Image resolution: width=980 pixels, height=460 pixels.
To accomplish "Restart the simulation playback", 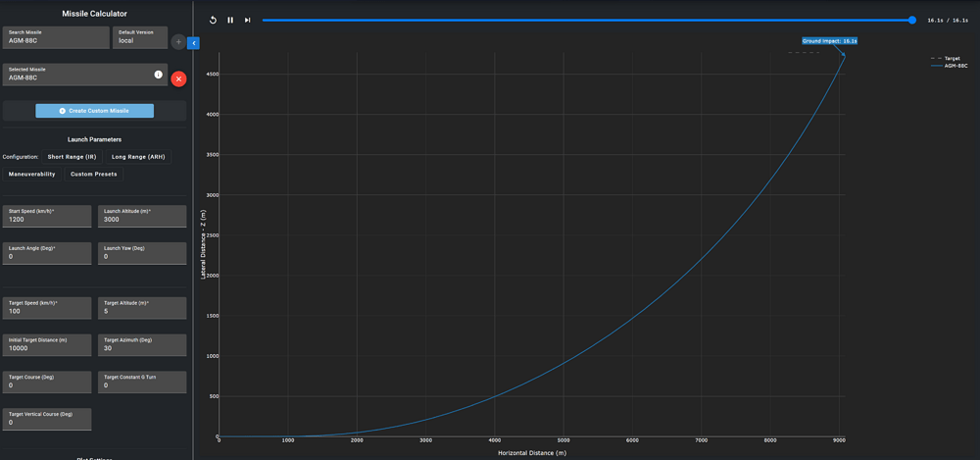I will tap(213, 20).
